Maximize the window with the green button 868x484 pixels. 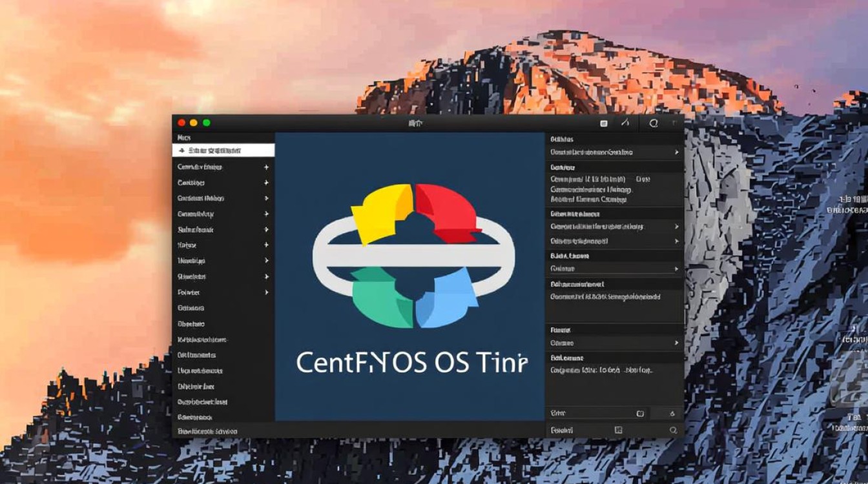pos(207,123)
